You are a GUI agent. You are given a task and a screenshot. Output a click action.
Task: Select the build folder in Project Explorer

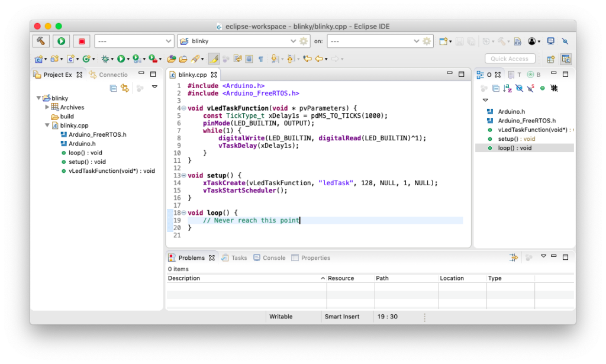pos(67,117)
